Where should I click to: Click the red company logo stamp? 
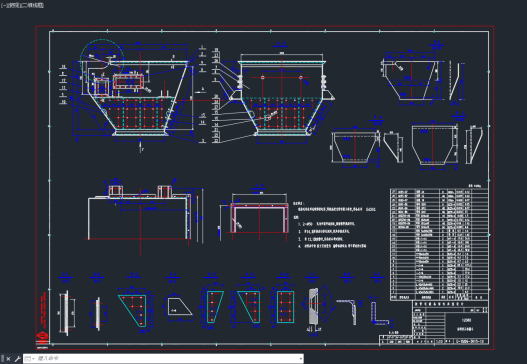tap(43, 336)
